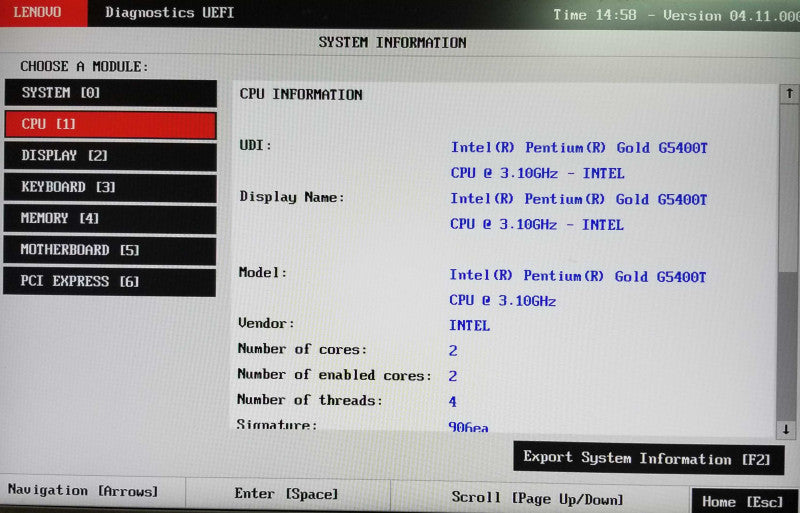Click the Model label

[263, 273]
